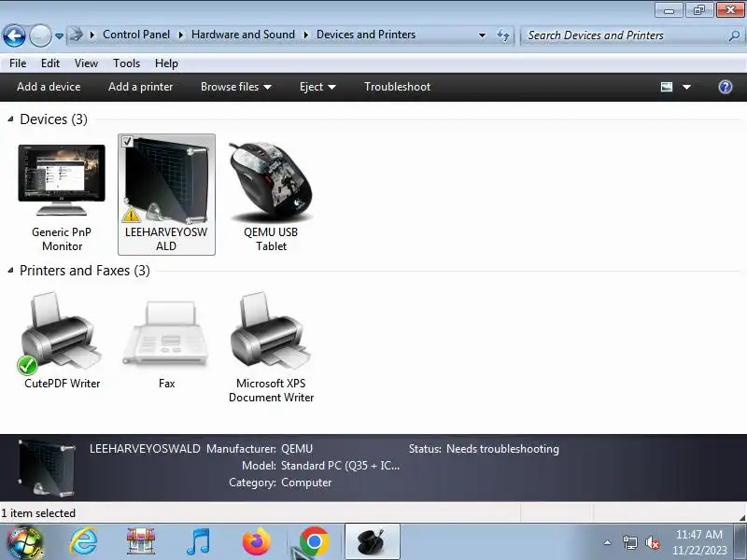The height and width of the screenshot is (560, 747).
Task: Click the network tray icon
Action: click(629, 542)
